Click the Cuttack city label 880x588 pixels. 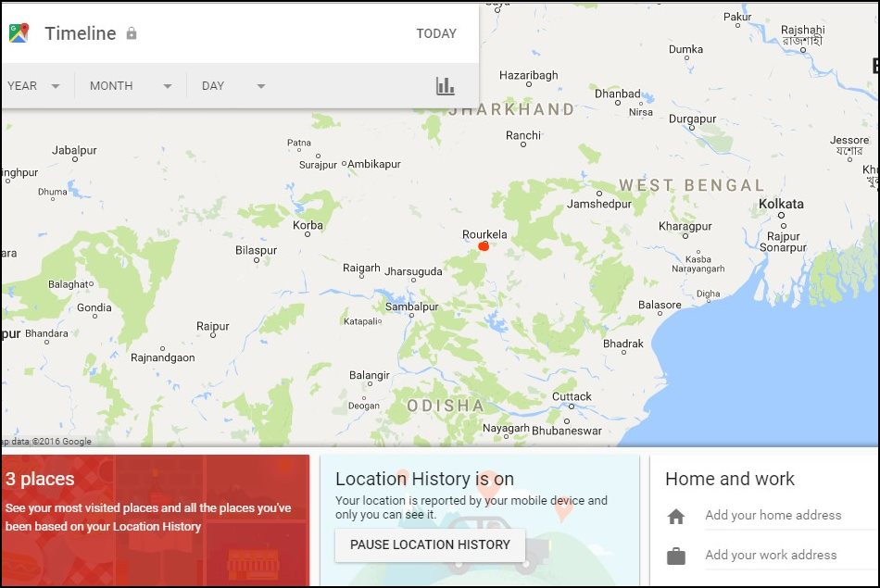click(572, 396)
